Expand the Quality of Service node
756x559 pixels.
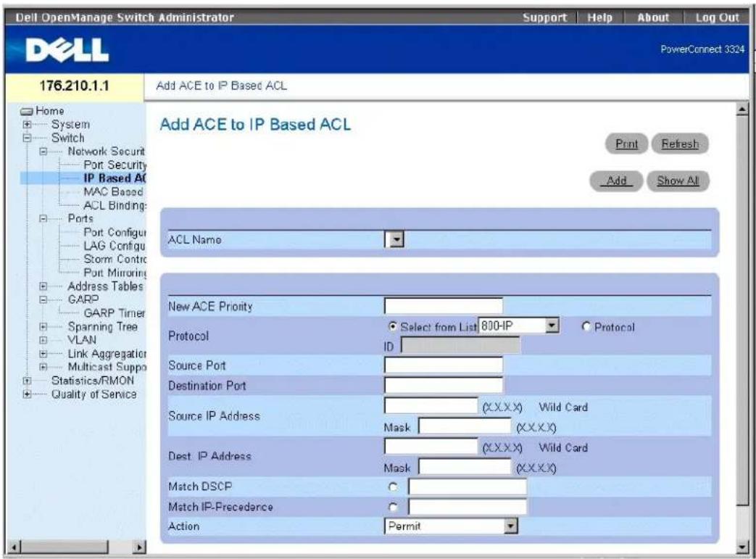click(27, 394)
